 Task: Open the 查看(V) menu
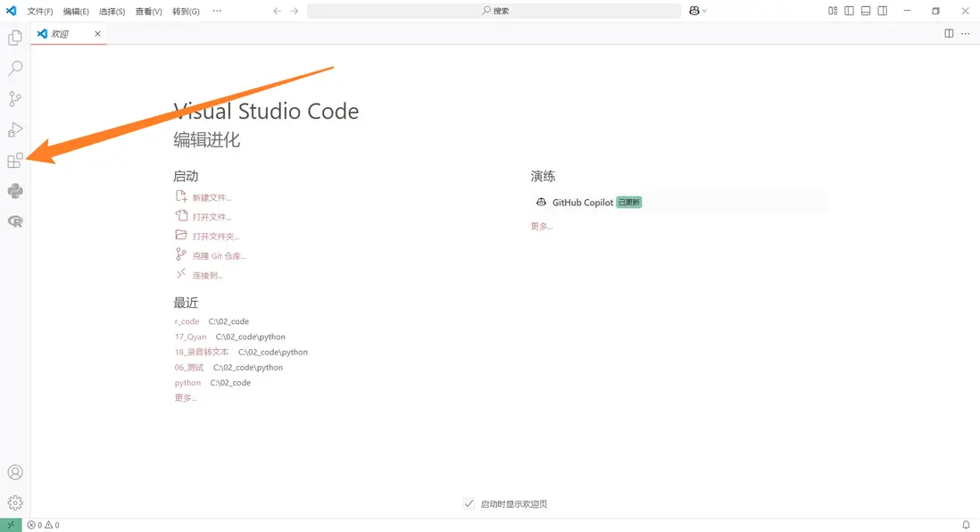149,12
